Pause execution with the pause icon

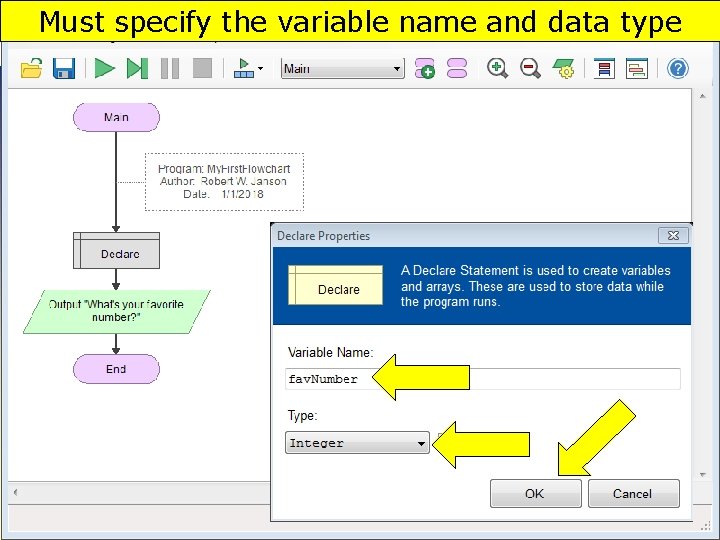pos(170,68)
